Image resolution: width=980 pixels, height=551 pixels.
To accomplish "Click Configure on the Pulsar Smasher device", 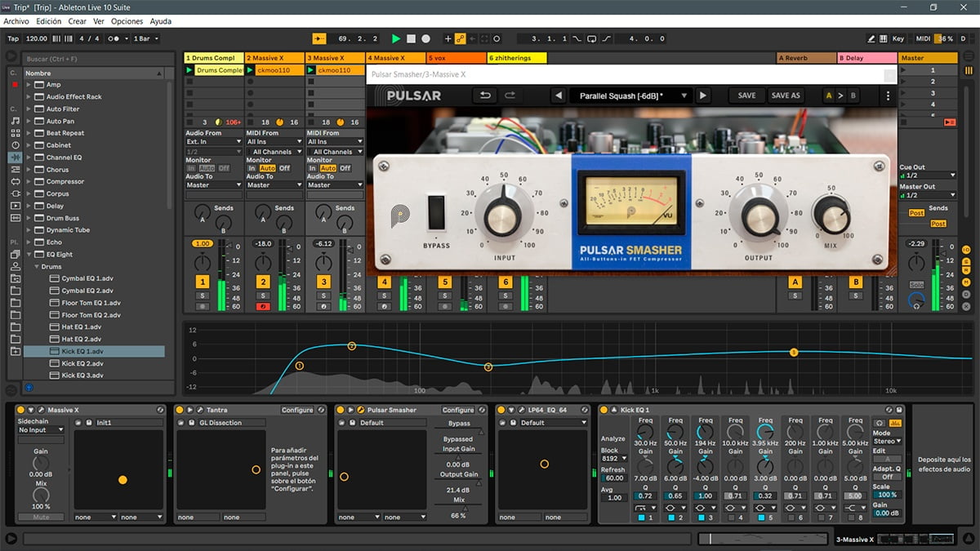I will tap(458, 410).
